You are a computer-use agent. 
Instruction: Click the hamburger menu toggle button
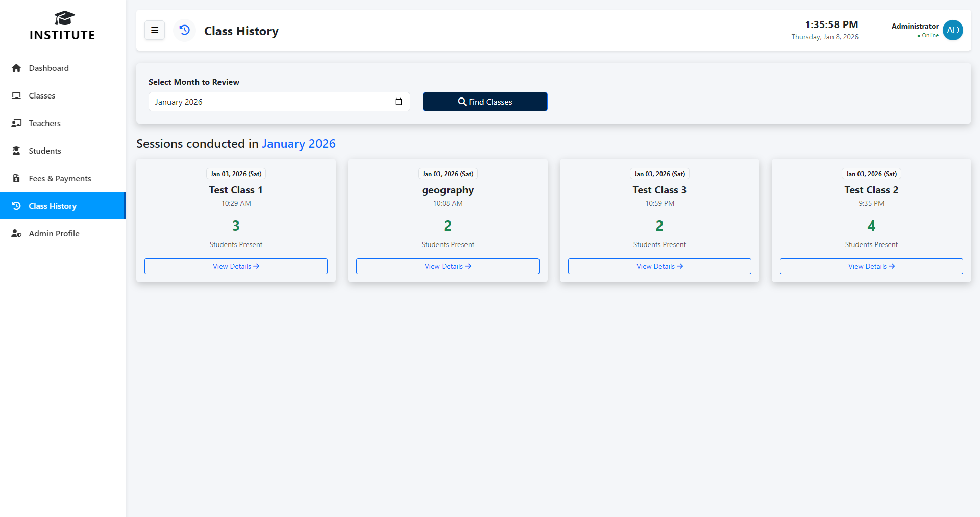155,31
